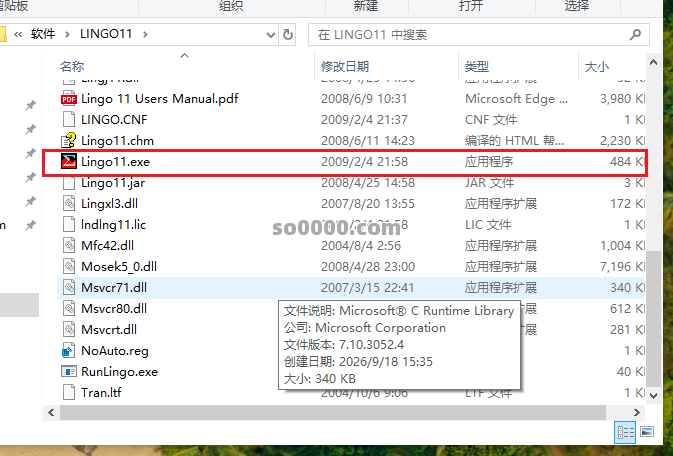Screen dimensions: 673x456
Task: Click the refresh button beside the address bar
Action: 288,34
